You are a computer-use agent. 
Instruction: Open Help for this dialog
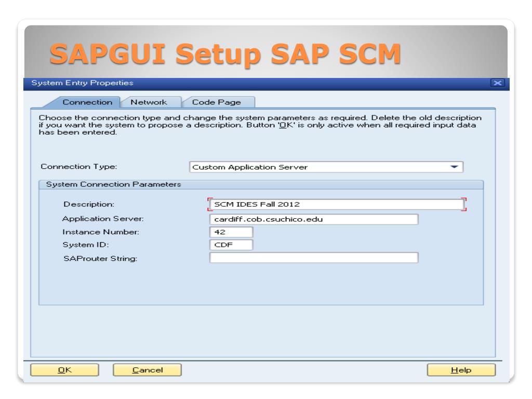click(461, 370)
